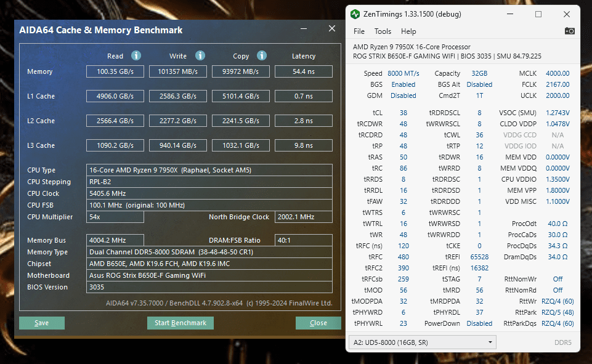Click the Motherboard Asus ROG Strix field
The image size is (592, 364).
pos(209,275)
